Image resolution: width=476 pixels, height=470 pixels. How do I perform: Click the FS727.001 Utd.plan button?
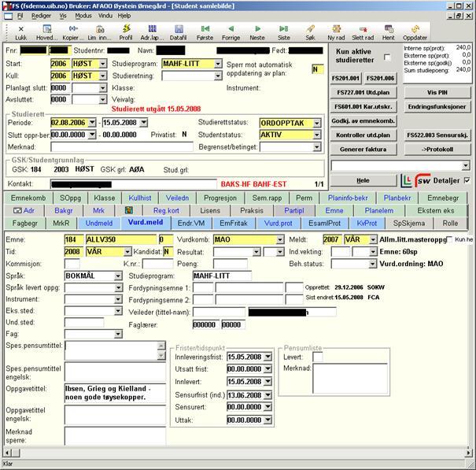[x=363, y=93]
